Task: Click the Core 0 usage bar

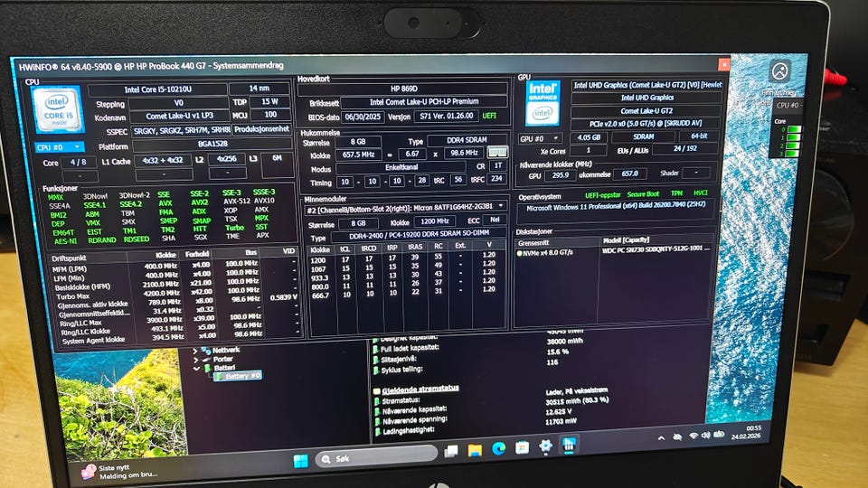Action: pos(793,130)
